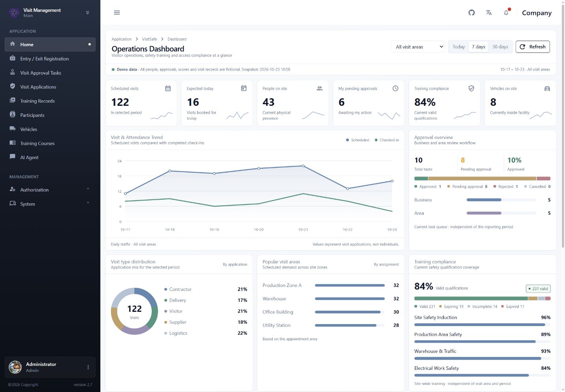565x392 pixels.
Task: Click the Visit Approval Tasks icon
Action: point(13,73)
